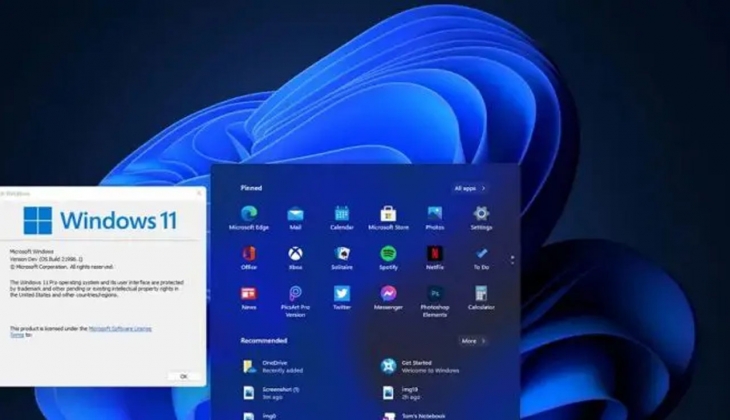Click the 'Recently added' text under OneDrive
730x420 pixels.
[282, 371]
